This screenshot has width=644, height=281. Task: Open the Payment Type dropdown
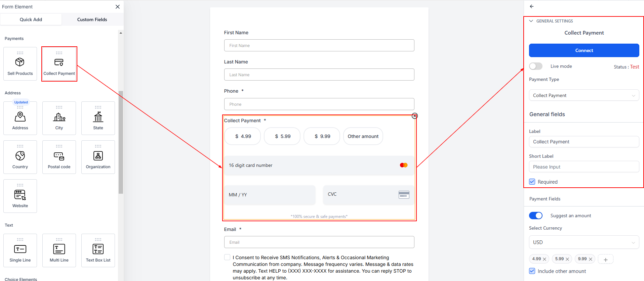point(584,95)
